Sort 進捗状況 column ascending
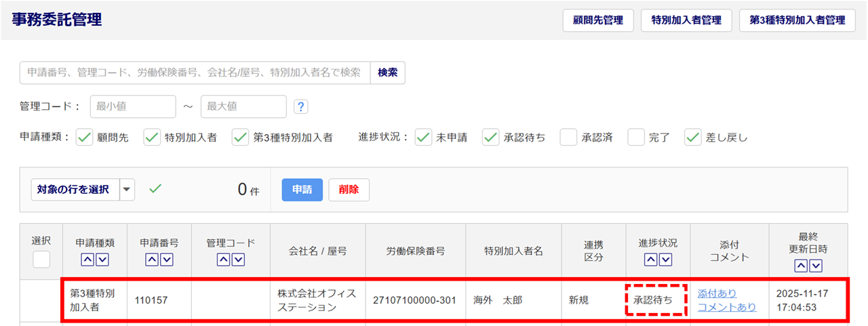This screenshot has width=868, height=326. 651,259
